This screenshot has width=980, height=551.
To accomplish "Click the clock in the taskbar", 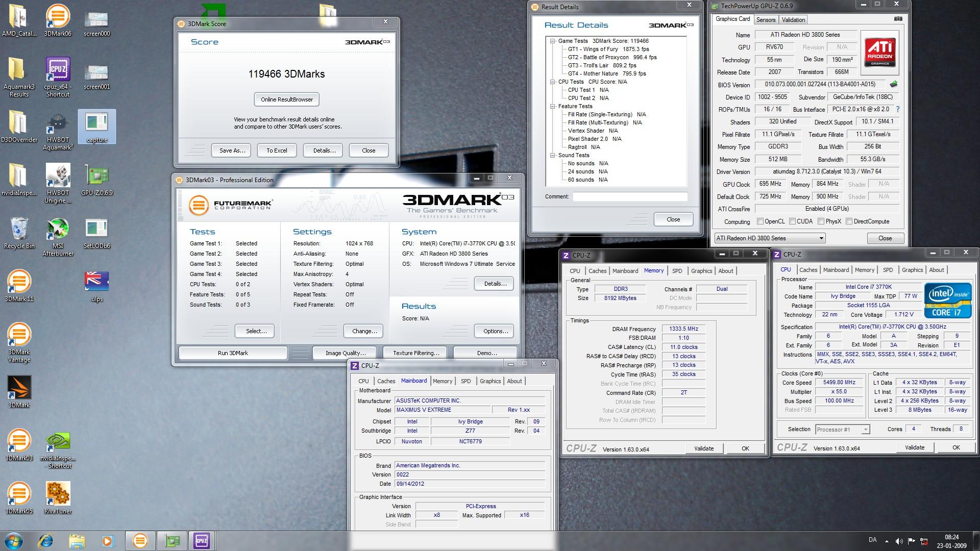I will click(951, 541).
